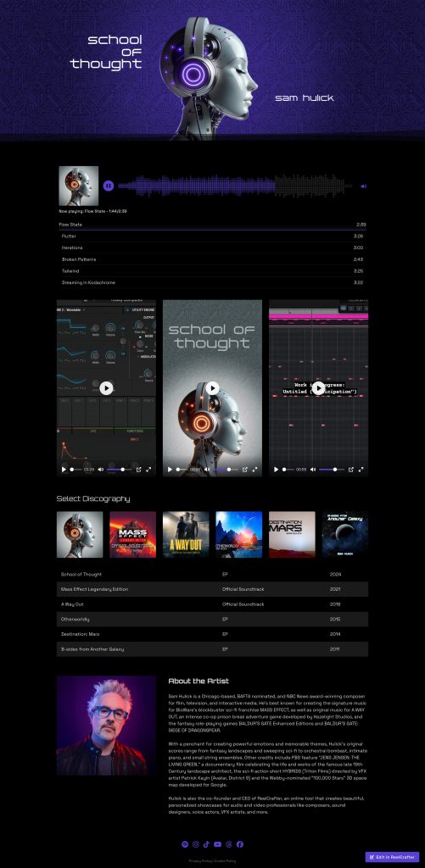Play Dreaming in Kodachrome track
Screen dimensions: 425x868
click(x=213, y=283)
